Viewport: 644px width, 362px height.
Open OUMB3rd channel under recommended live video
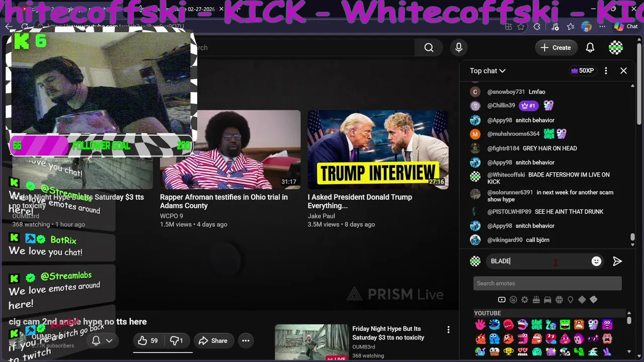tap(363, 347)
